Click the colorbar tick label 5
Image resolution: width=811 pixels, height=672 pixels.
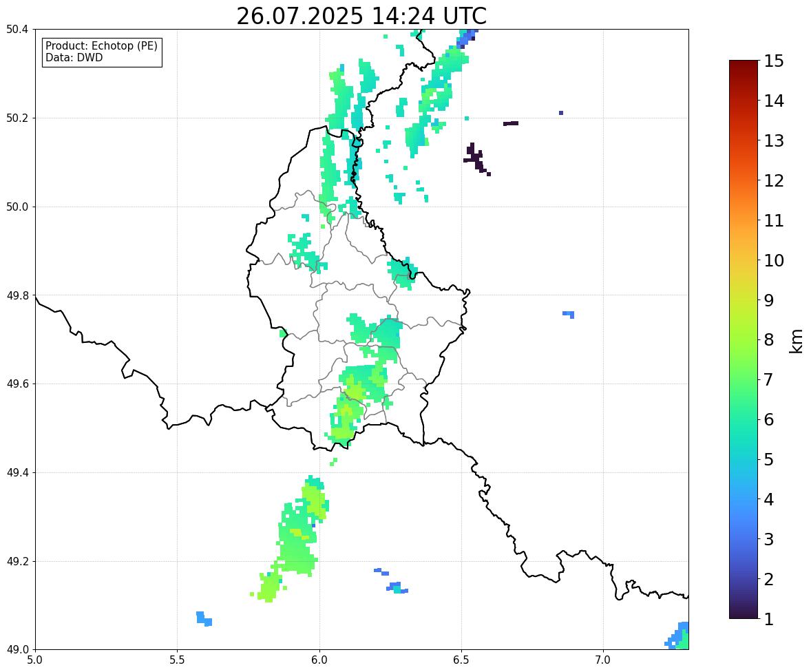click(x=769, y=459)
